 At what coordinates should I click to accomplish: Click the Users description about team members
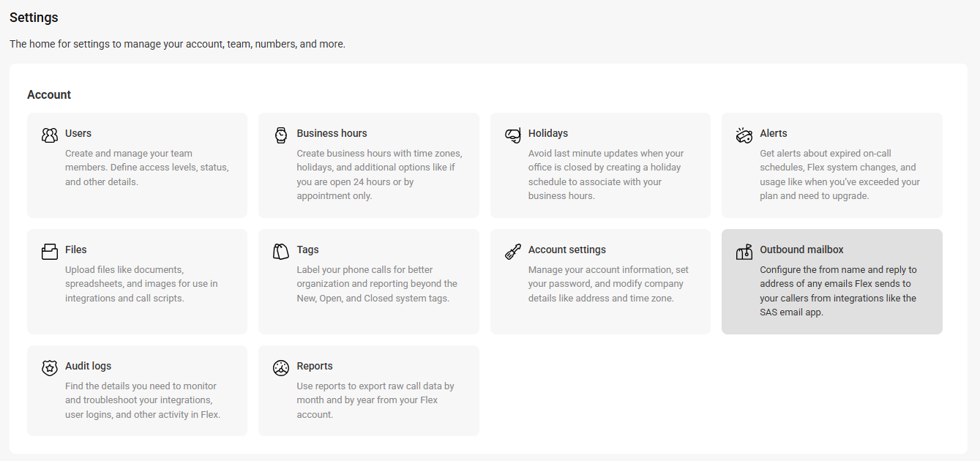(x=147, y=168)
